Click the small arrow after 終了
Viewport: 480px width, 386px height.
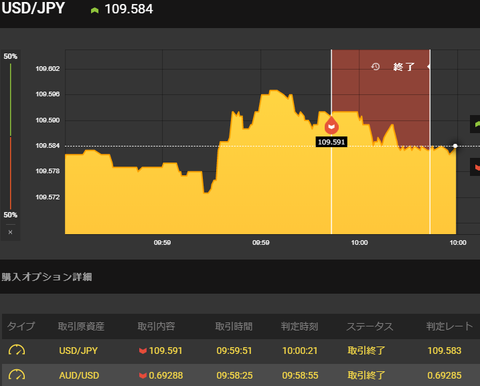click(x=428, y=67)
